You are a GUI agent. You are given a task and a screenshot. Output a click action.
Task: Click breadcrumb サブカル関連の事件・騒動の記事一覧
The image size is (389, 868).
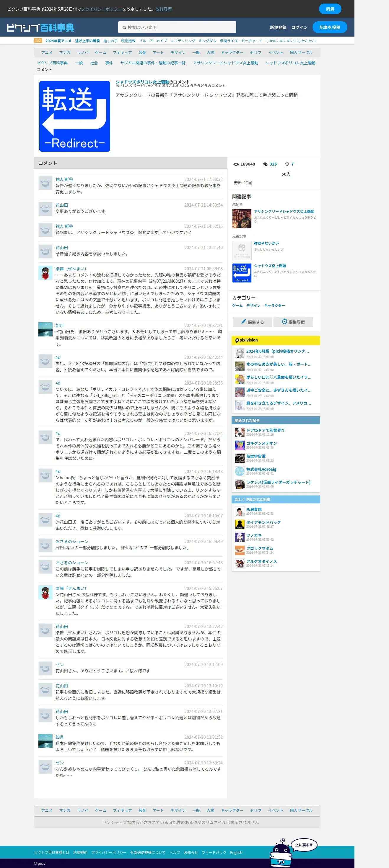click(153, 63)
